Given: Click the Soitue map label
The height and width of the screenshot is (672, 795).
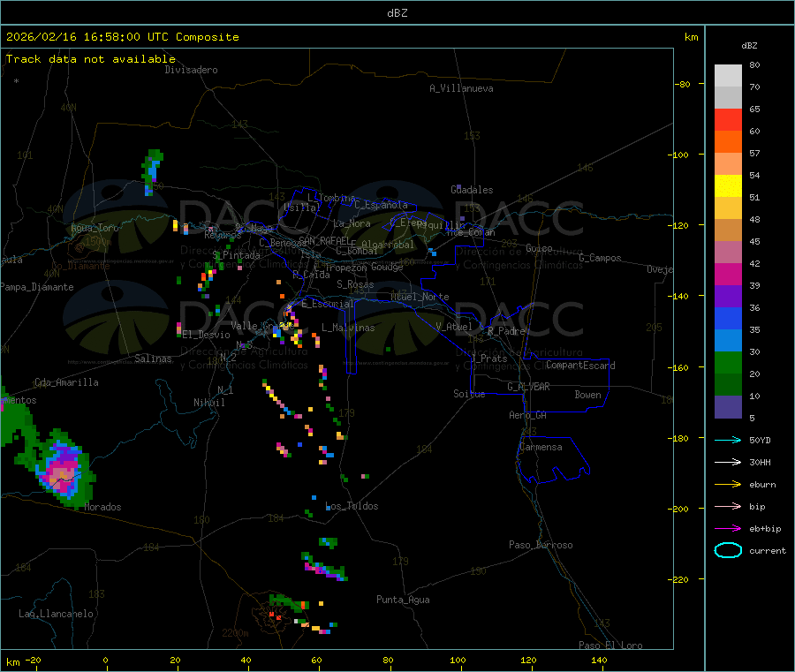Looking at the screenshot, I should click(469, 394).
